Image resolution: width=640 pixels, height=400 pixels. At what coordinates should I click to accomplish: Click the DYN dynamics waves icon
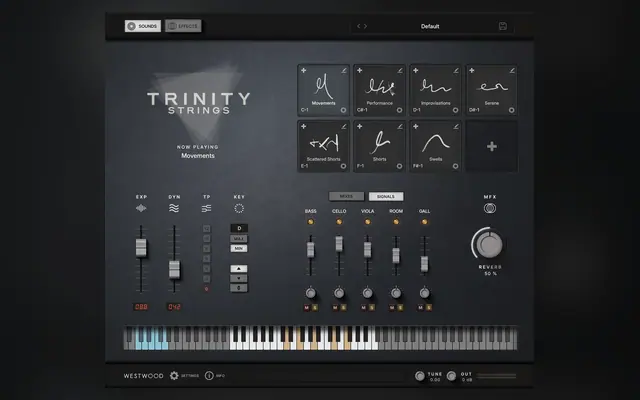(174, 209)
